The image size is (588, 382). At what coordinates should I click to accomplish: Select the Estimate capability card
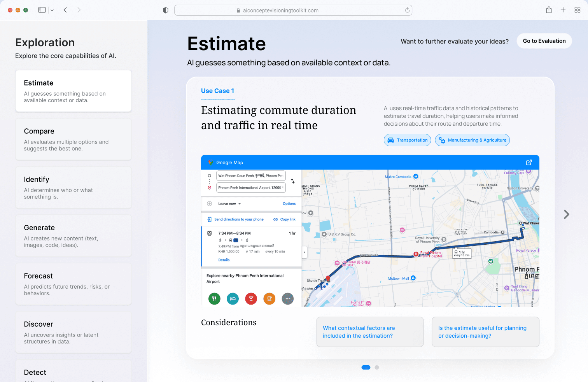73,91
